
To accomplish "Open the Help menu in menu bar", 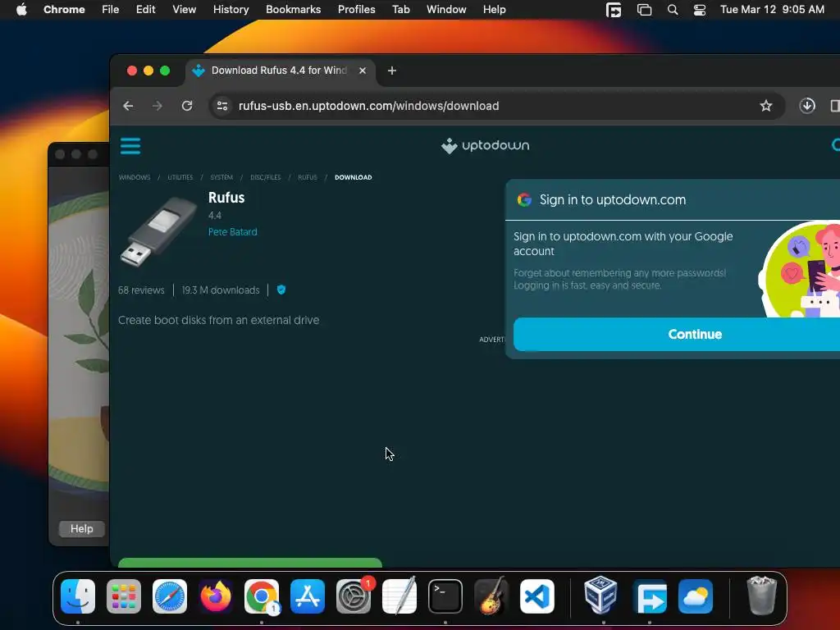I will click(x=494, y=10).
